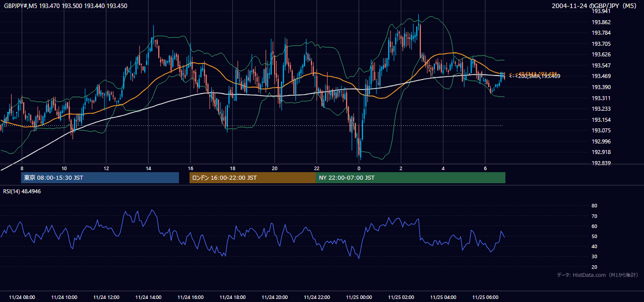Click hour label 8 under price chart

pos(22,168)
